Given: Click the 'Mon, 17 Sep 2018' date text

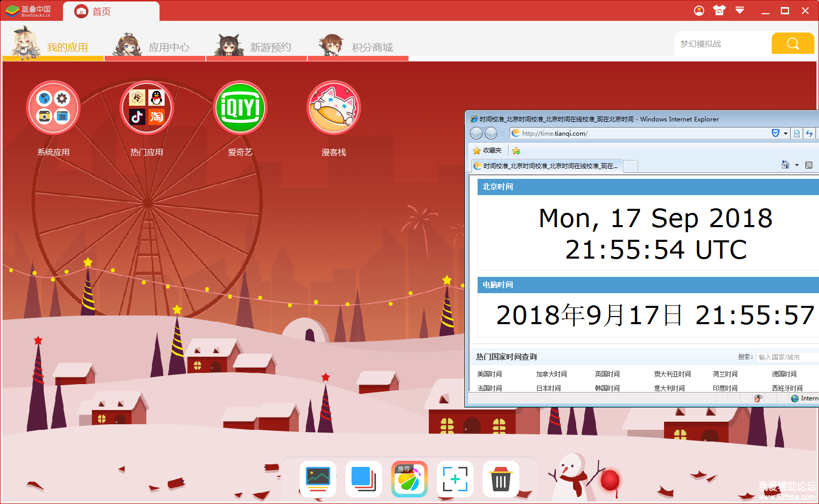Looking at the screenshot, I should (x=655, y=218).
